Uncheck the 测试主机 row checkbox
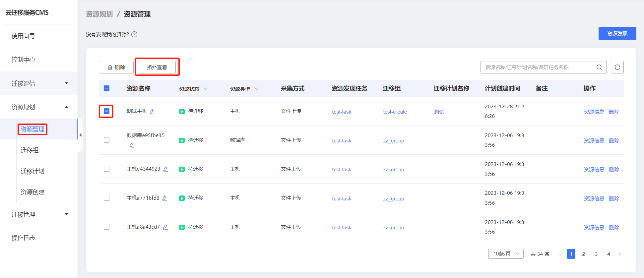 pos(106,111)
